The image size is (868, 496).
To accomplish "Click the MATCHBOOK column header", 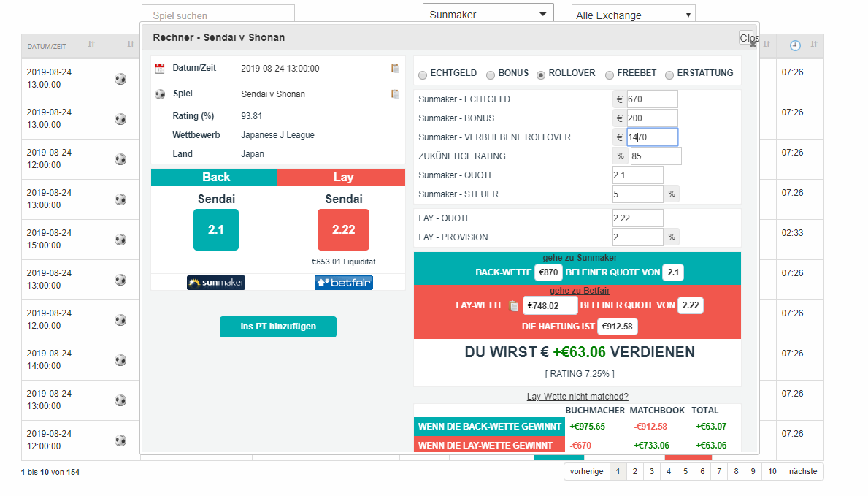I will 657,411.
